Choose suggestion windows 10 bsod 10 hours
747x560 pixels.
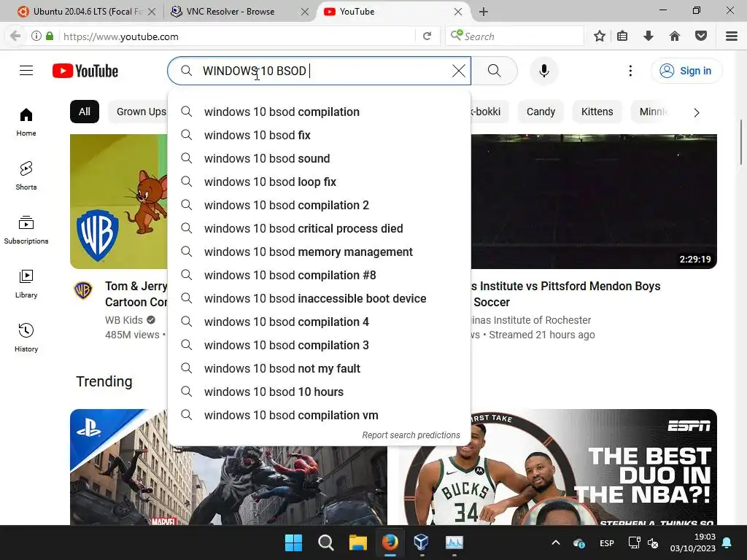320,392
